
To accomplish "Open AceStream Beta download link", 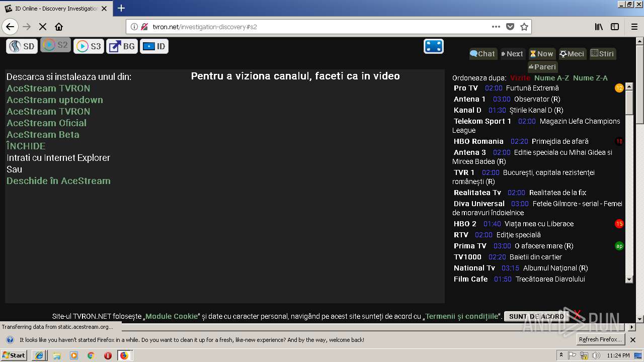I will coord(43,135).
